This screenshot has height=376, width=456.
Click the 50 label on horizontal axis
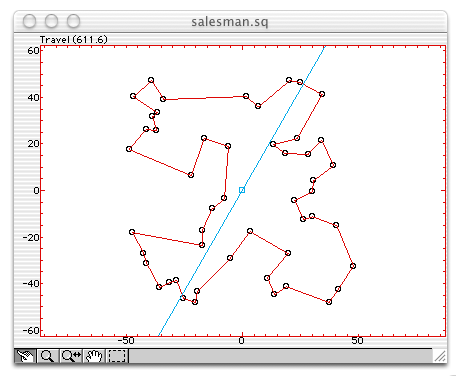[x=357, y=341]
